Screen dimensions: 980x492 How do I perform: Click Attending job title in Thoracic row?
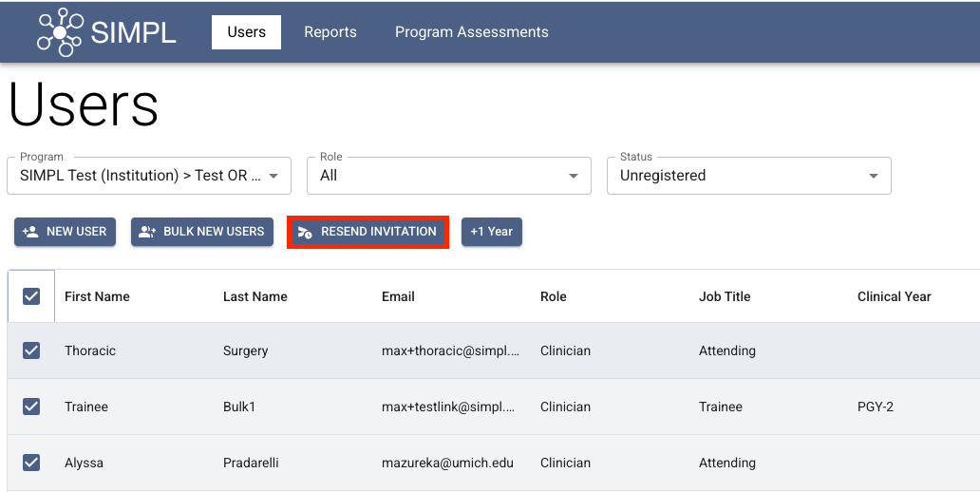[726, 350]
